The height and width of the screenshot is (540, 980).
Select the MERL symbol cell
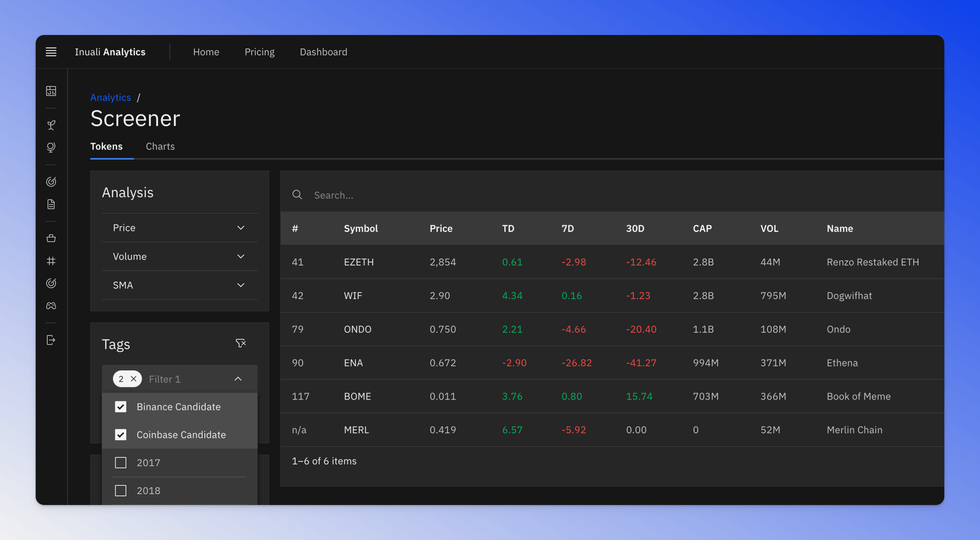356,429
